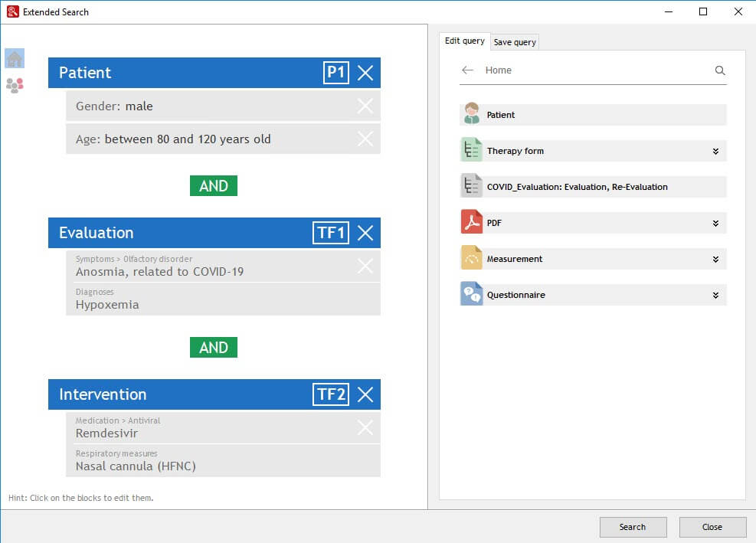Screen dimensions: 756x543
Task: Click the yellow Measurement gauge icon
Action: tap(472, 258)
